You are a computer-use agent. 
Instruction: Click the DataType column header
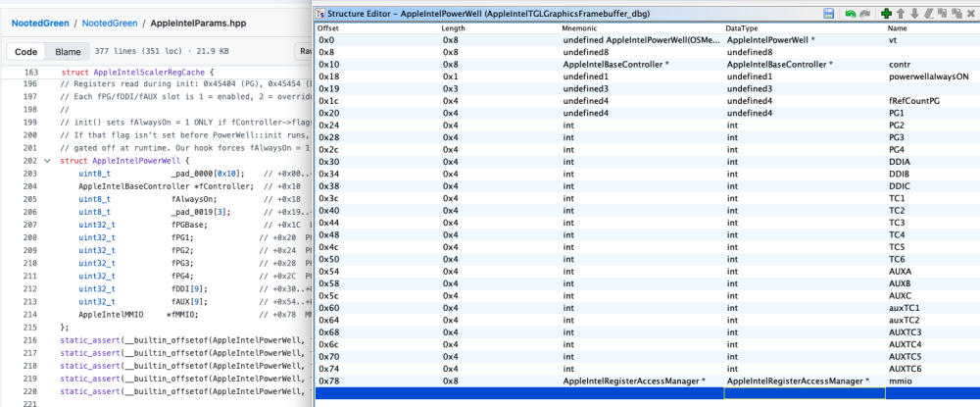point(741,28)
